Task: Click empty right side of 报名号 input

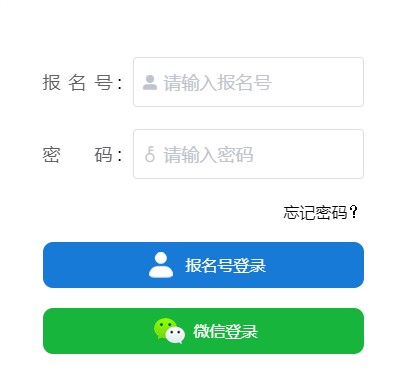Action: coord(317,82)
